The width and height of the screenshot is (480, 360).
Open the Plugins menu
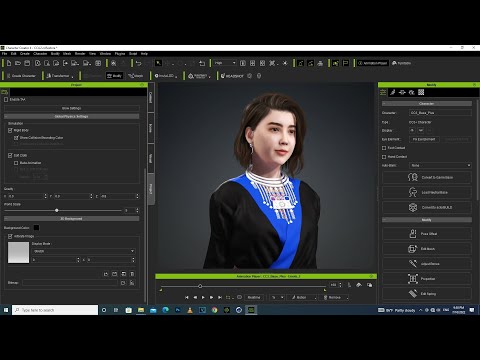point(120,53)
